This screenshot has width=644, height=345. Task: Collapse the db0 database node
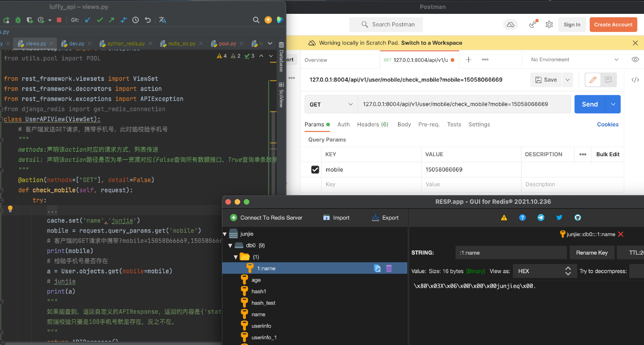[230, 246]
